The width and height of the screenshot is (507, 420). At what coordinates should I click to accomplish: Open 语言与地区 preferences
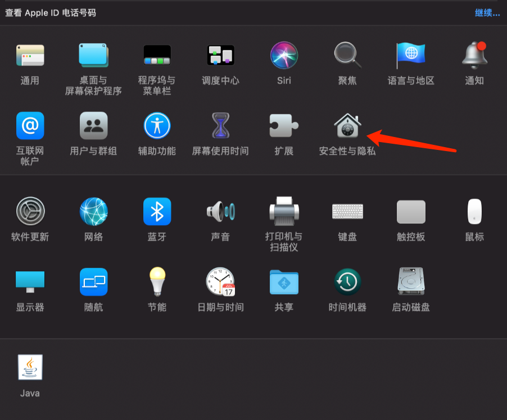coord(411,55)
